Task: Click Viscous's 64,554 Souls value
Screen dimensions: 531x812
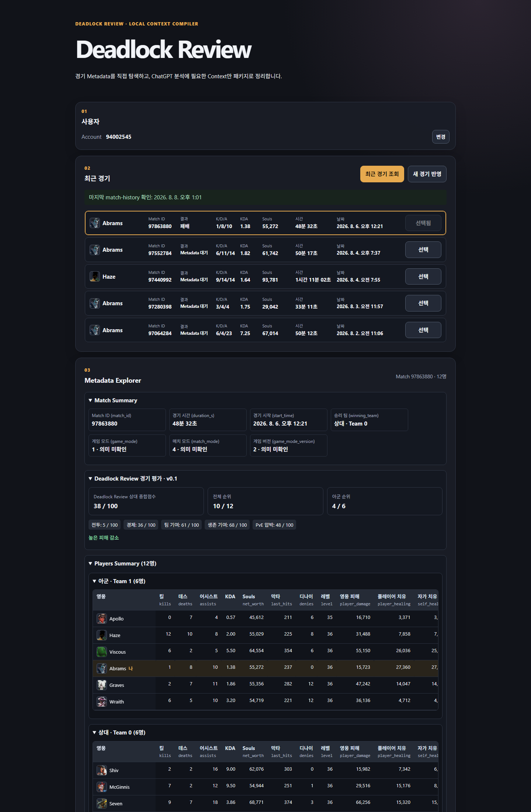Action: pos(257,651)
